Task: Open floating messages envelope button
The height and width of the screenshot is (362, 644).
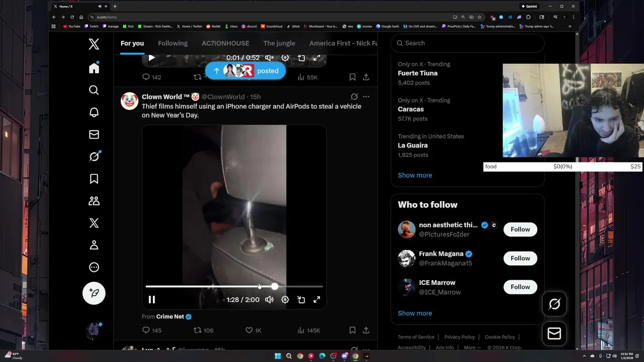Action: point(554,333)
